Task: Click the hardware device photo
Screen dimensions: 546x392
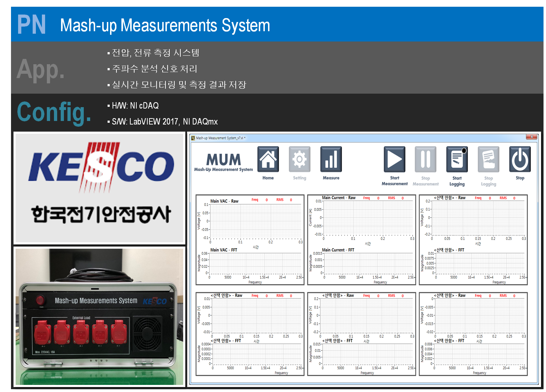Action: click(99, 316)
